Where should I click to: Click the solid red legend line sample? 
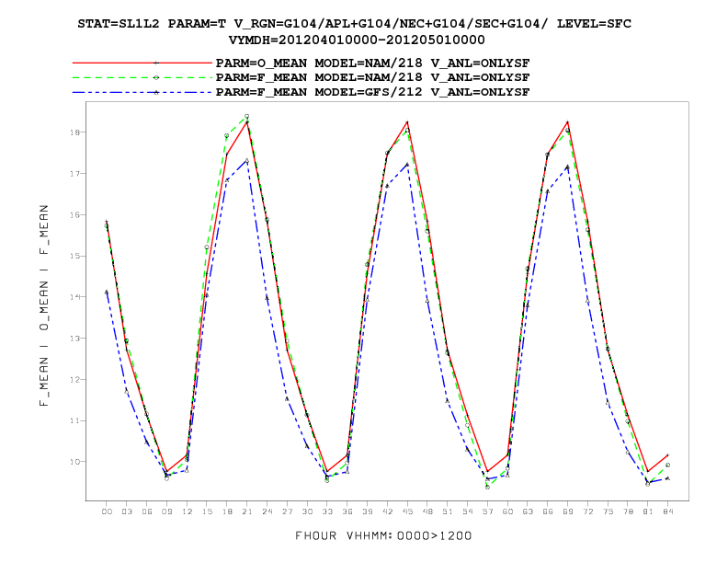tap(142, 63)
